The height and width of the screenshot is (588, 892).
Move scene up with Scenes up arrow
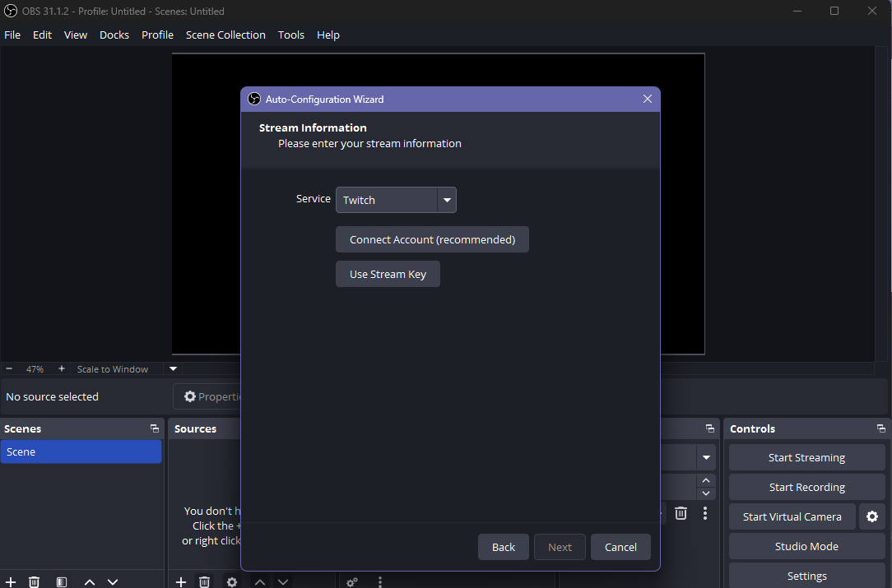click(x=90, y=581)
